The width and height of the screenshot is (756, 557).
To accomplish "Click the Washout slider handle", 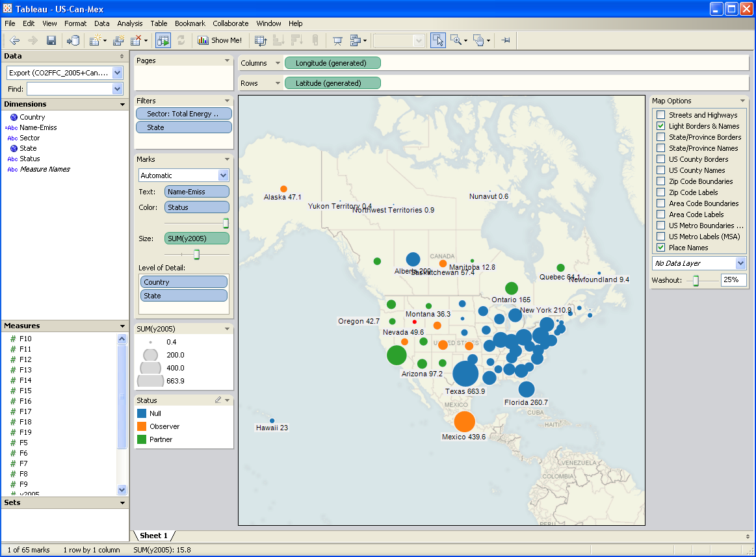I will (x=696, y=281).
